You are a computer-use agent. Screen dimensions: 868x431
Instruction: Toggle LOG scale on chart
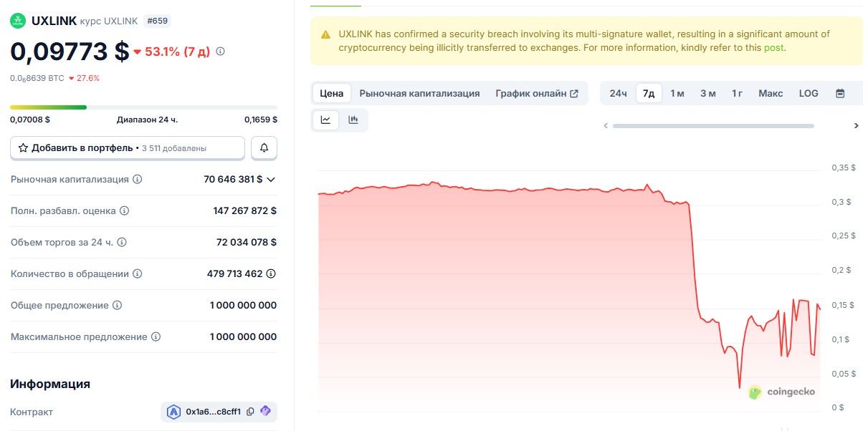[x=809, y=93]
